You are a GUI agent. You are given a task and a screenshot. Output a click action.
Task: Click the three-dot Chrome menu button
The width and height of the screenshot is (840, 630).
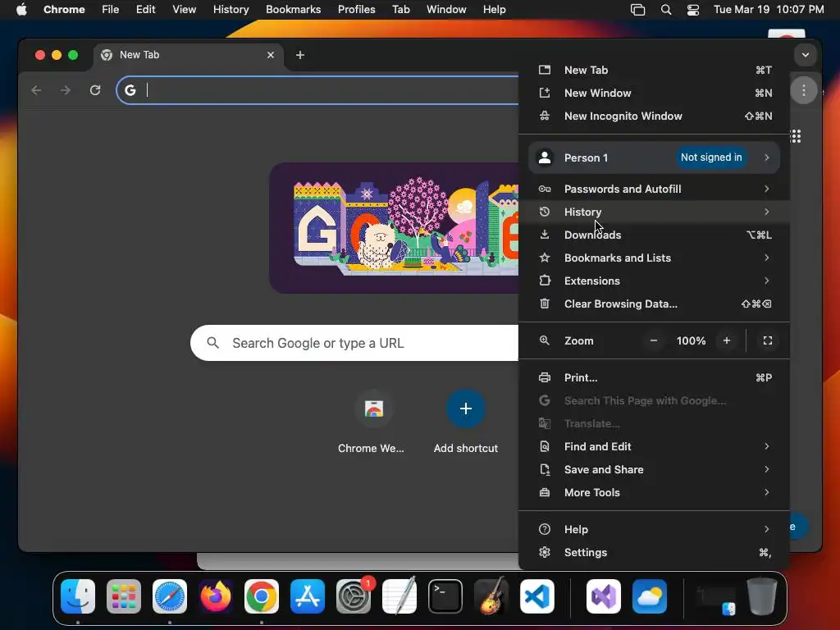pos(804,90)
